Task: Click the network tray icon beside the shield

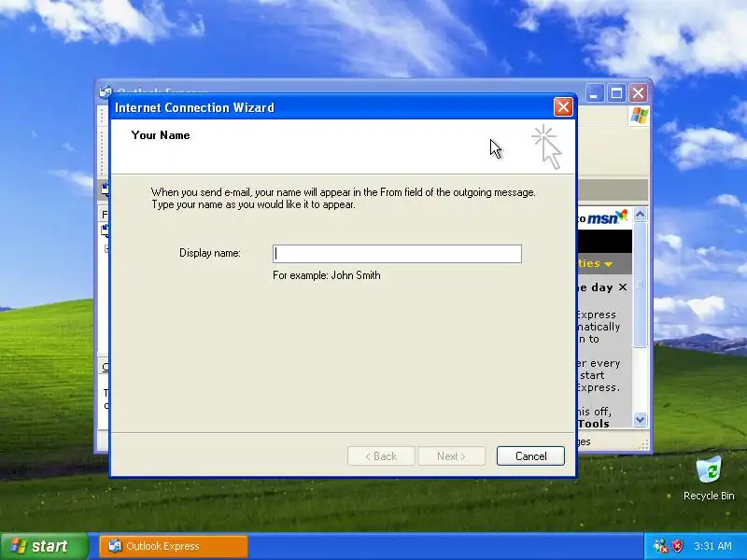Action: coord(661,546)
